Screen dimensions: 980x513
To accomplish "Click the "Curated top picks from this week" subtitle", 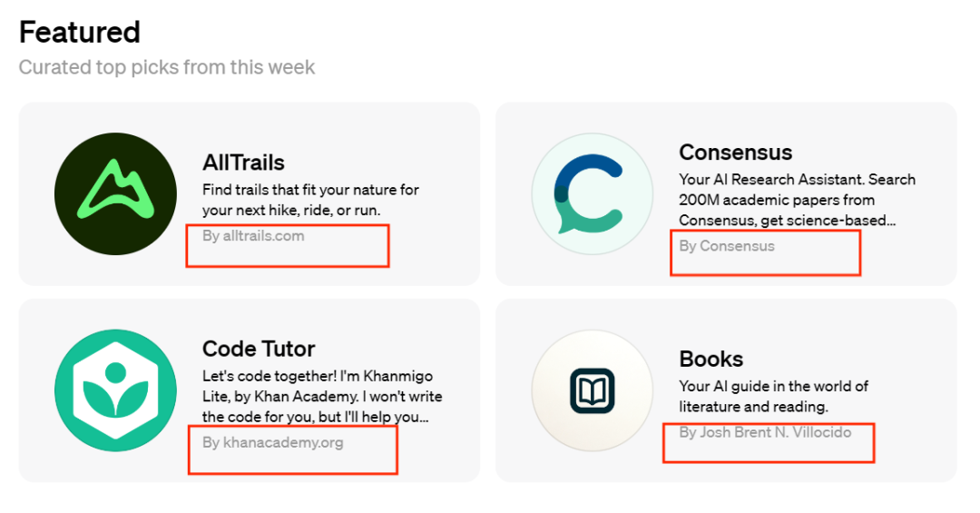I will [167, 67].
